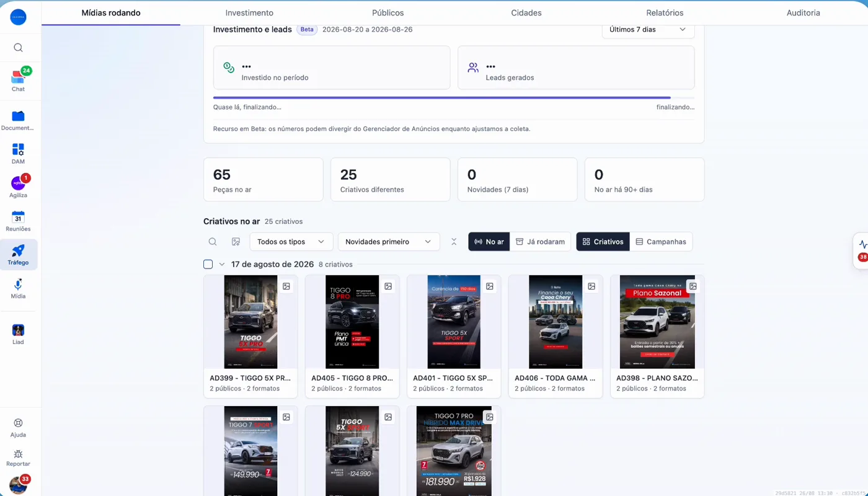Open the Cidades tab
Screen dimensions: 868x496
click(526, 13)
